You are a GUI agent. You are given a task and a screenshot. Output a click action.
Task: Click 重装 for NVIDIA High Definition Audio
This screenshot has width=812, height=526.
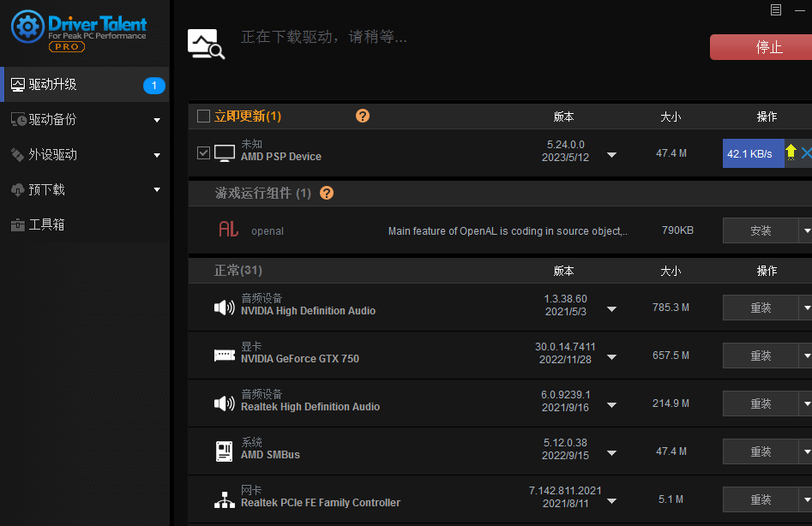click(x=761, y=308)
